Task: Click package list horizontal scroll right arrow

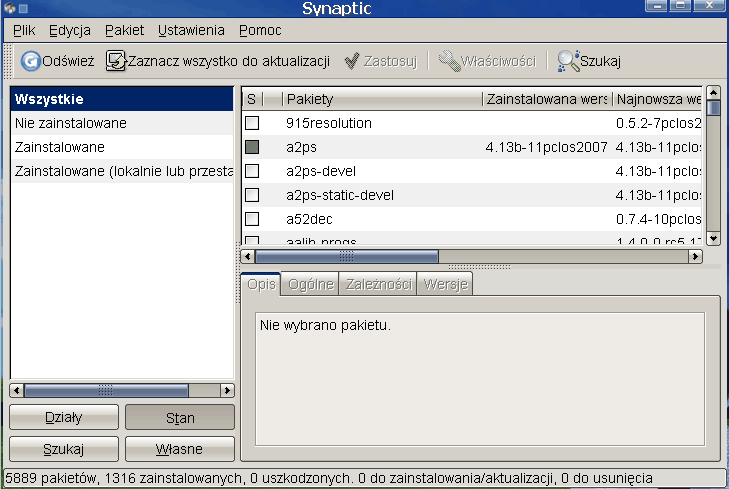Action: click(x=696, y=257)
